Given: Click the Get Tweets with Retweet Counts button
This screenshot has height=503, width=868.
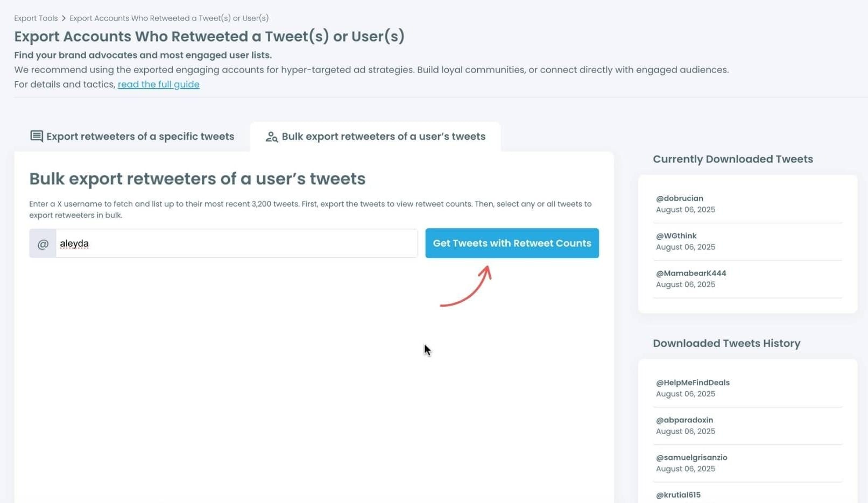Looking at the screenshot, I should 512,243.
